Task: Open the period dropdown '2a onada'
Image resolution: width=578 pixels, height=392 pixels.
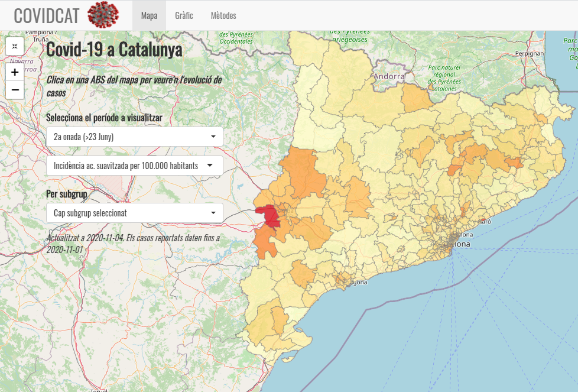Action: [134, 137]
